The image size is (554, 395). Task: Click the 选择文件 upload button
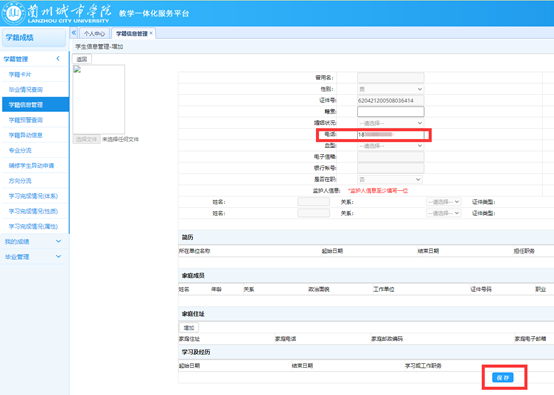click(87, 139)
